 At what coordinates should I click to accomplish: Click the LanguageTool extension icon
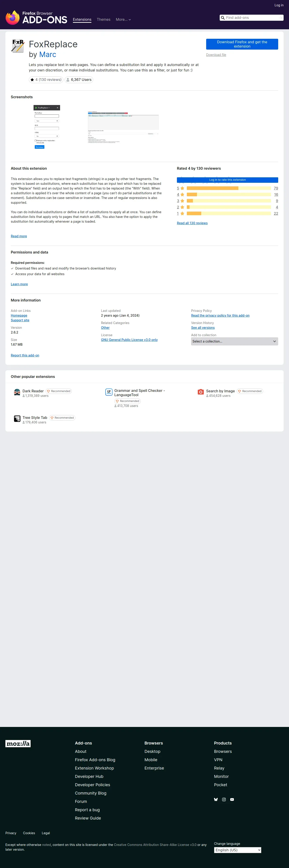click(x=109, y=392)
